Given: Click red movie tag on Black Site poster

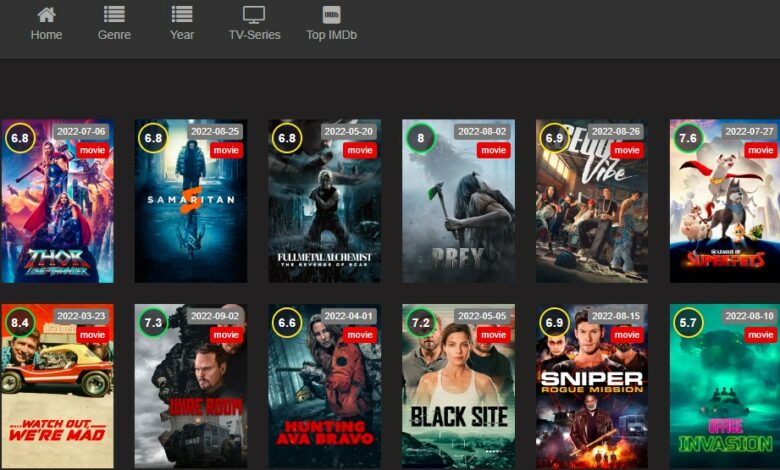Looking at the screenshot, I should (493, 335).
